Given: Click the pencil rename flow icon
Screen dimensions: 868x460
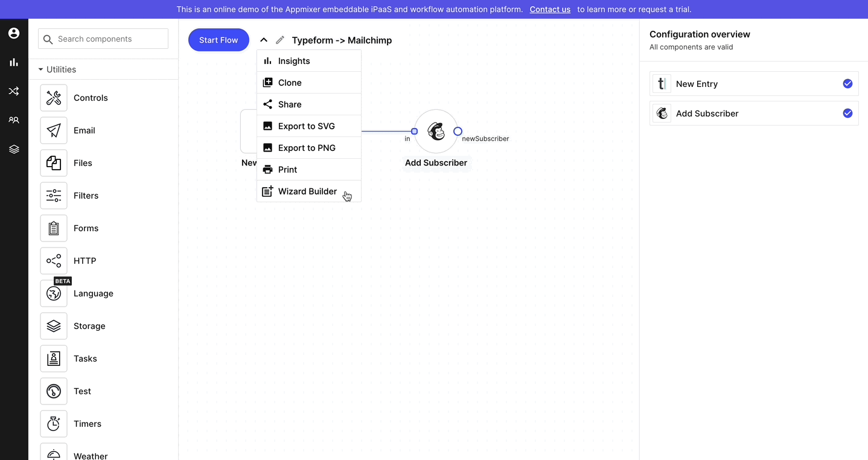Looking at the screenshot, I should click(x=280, y=40).
